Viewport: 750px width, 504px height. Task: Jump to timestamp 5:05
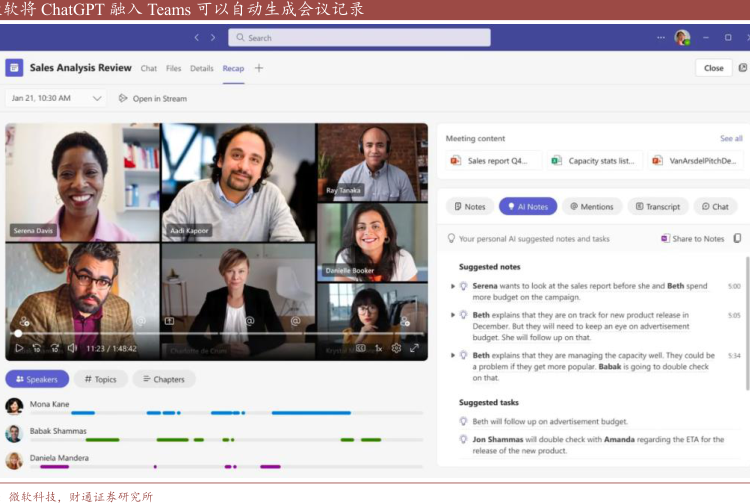point(734,315)
